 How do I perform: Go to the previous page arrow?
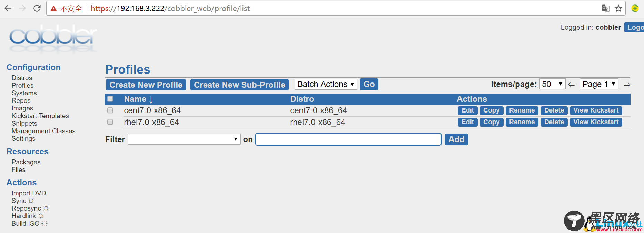click(x=572, y=85)
